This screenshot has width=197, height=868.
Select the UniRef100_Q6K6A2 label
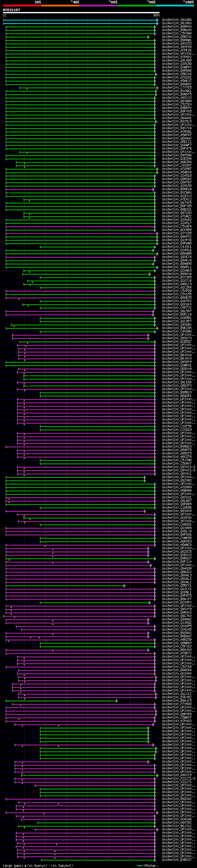177,139
